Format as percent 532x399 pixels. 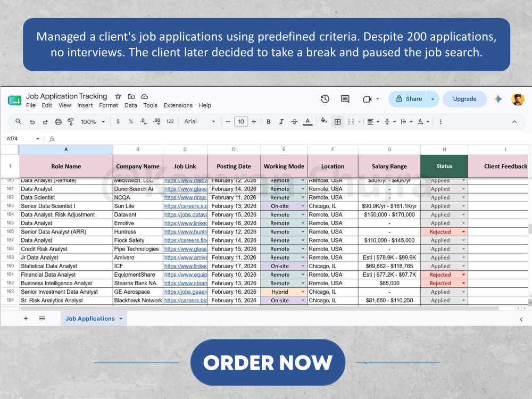coord(131,121)
